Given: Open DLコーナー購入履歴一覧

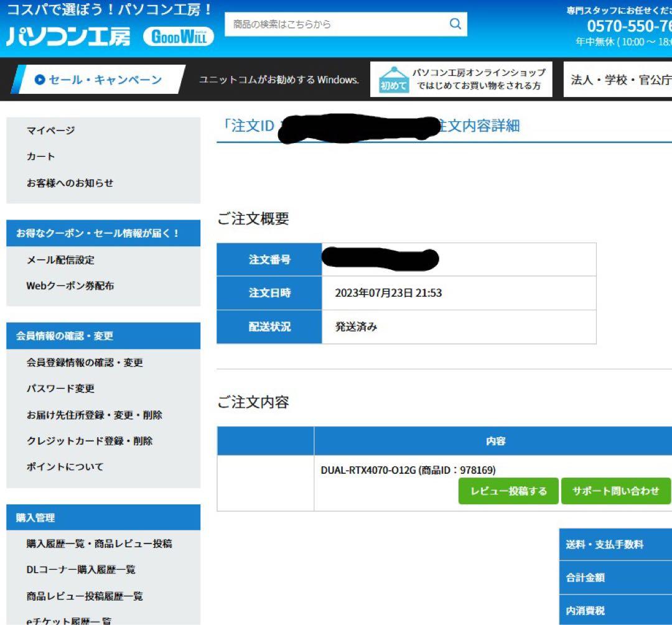Looking at the screenshot, I should click(x=81, y=569).
